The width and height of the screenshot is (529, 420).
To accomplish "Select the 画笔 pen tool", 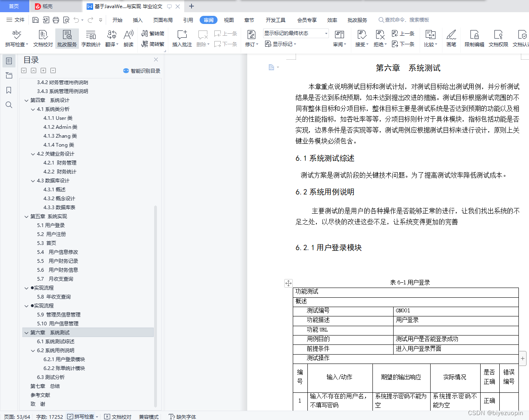I will pyautogui.click(x=451, y=39).
